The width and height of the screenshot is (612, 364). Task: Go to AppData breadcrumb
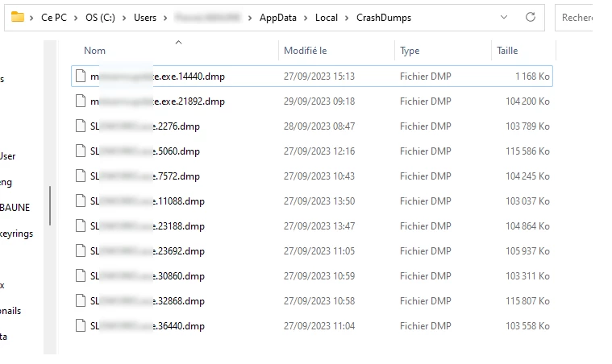278,18
